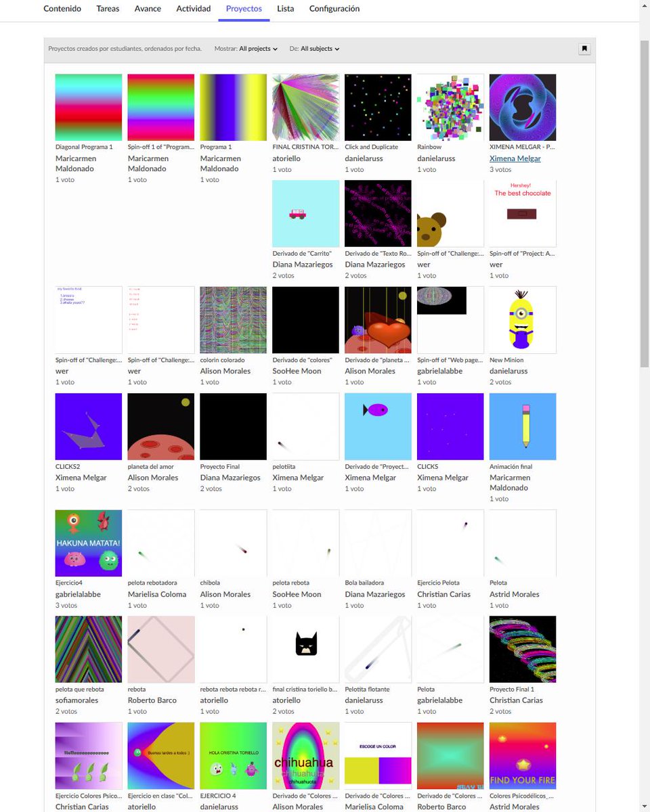
Task: Click the Click and Duplicate title
Action: point(372,147)
